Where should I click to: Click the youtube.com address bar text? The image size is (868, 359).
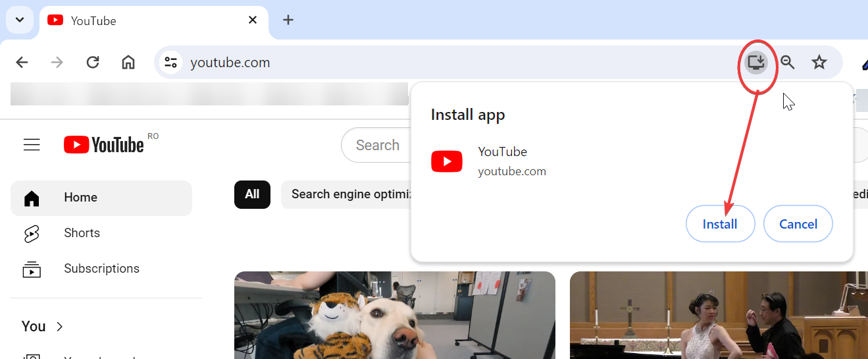pos(230,63)
